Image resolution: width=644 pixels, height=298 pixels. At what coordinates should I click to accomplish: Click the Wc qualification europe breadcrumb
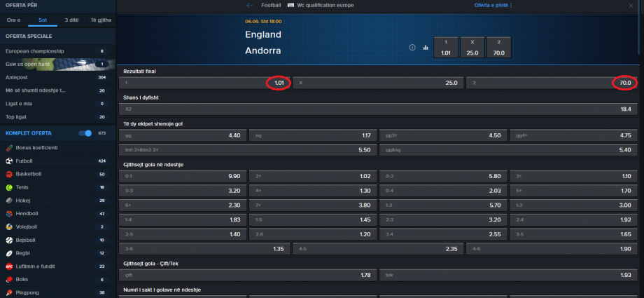[325, 6]
